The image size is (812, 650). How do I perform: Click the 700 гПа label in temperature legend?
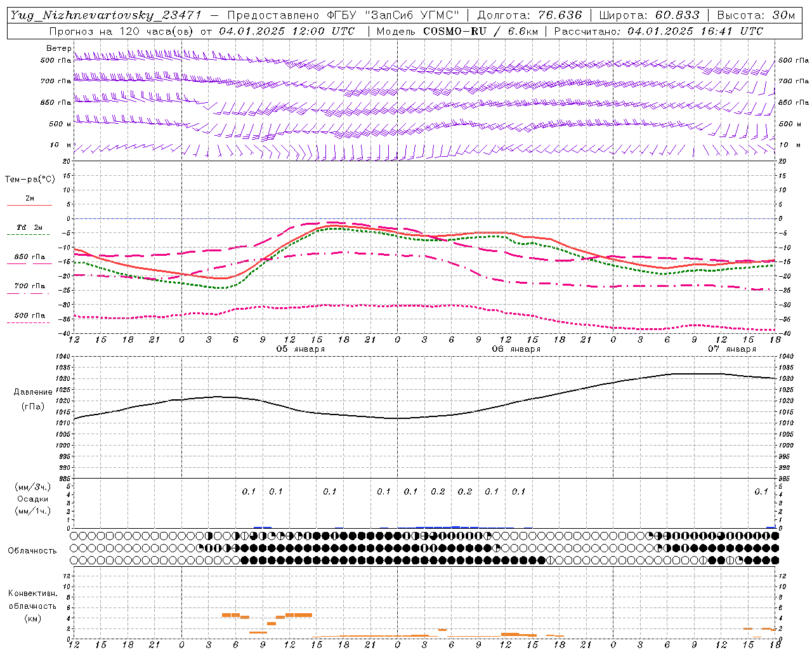29,286
